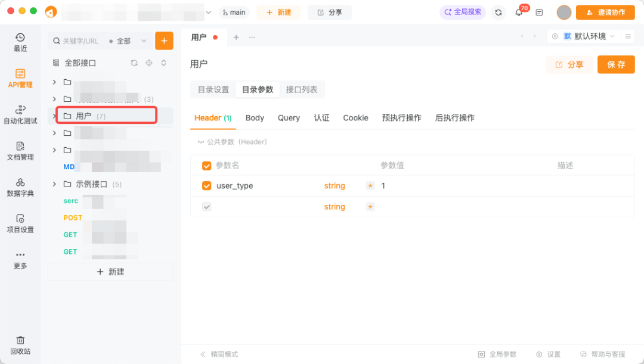
Task: Open the 最近 (Recent) sidebar icon
Action: point(20,42)
